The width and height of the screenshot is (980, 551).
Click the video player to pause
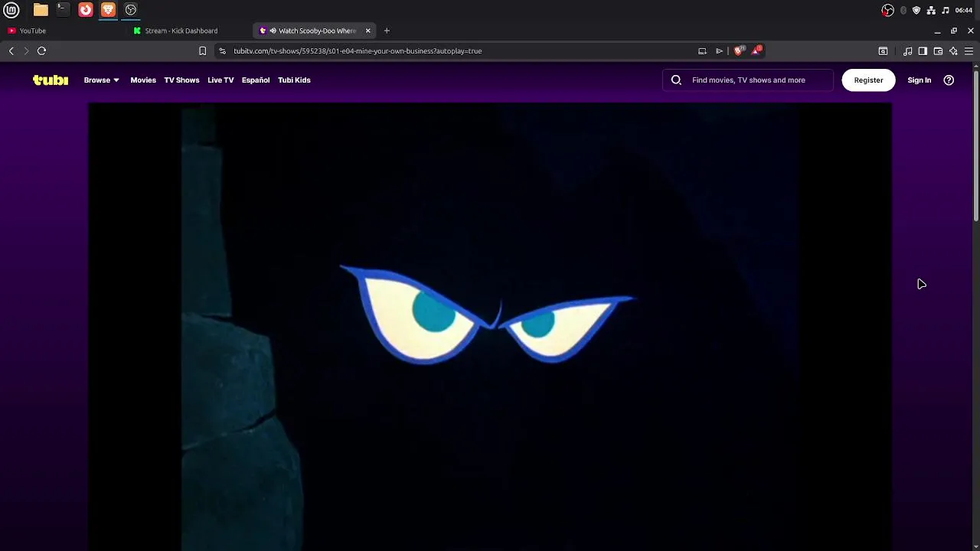[490, 327]
